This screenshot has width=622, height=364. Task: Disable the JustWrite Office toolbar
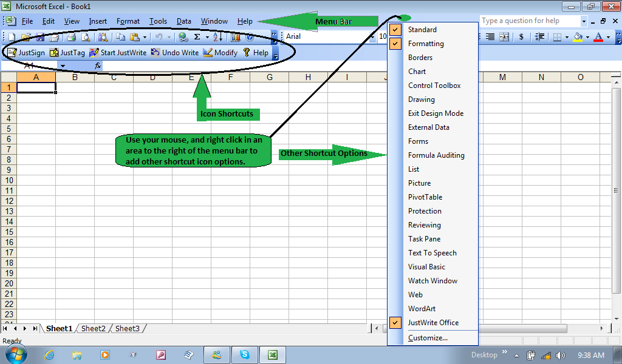(432, 323)
